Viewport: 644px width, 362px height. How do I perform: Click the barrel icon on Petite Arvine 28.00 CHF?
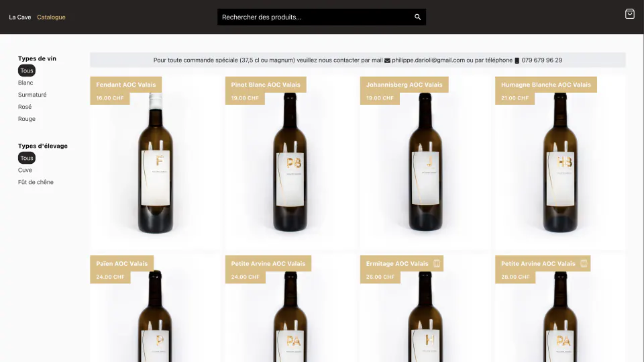coord(584,264)
